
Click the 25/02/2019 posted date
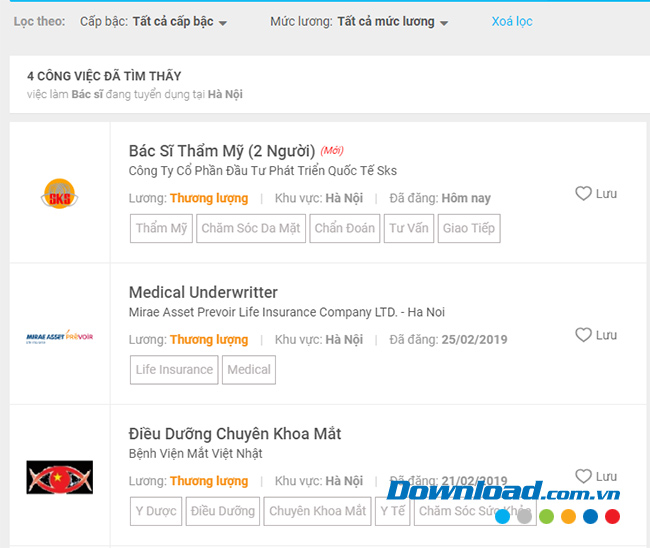click(474, 339)
